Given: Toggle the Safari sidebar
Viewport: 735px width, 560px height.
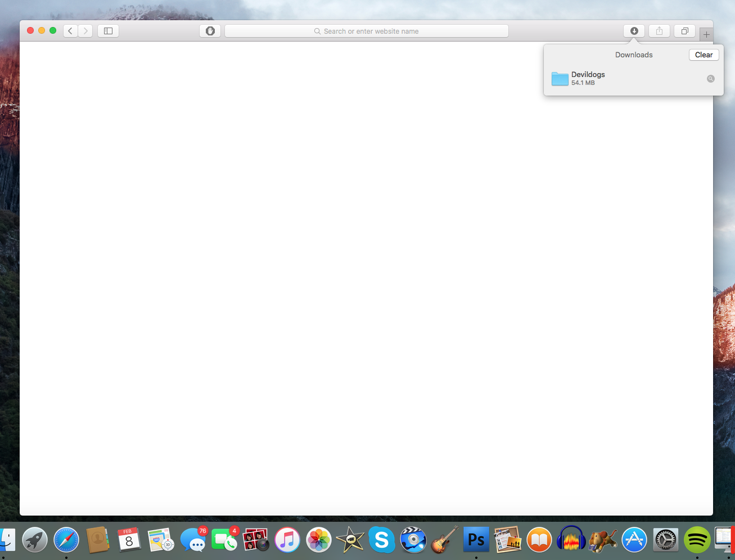Looking at the screenshot, I should pos(108,31).
